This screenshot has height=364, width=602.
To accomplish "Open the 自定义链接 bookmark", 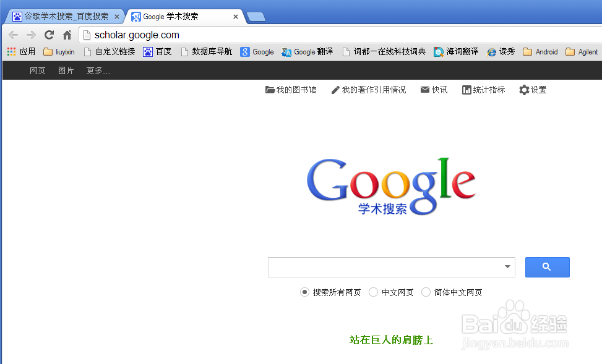I will [x=110, y=52].
